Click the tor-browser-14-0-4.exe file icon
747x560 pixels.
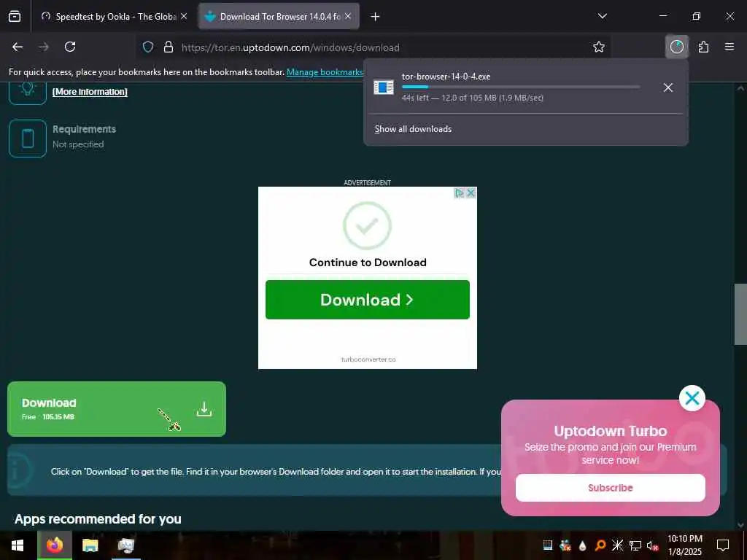coord(384,87)
